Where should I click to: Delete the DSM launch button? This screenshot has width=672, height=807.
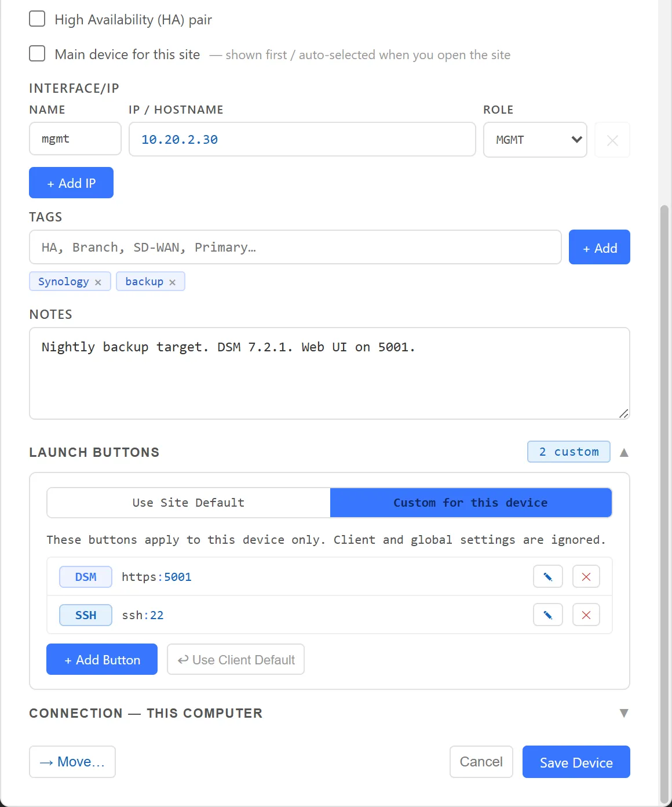pos(586,577)
